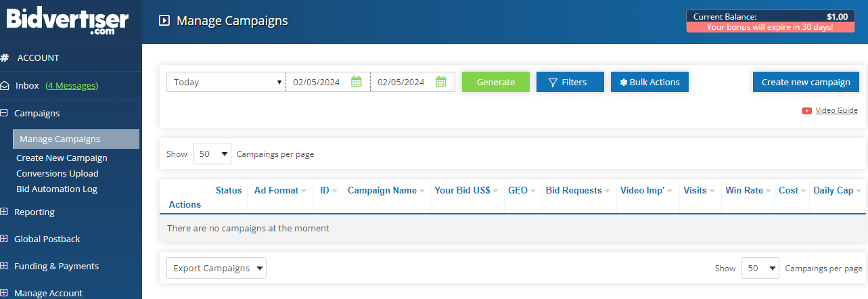
Task: Expand the Reporting sidebar section
Action: tap(4, 212)
